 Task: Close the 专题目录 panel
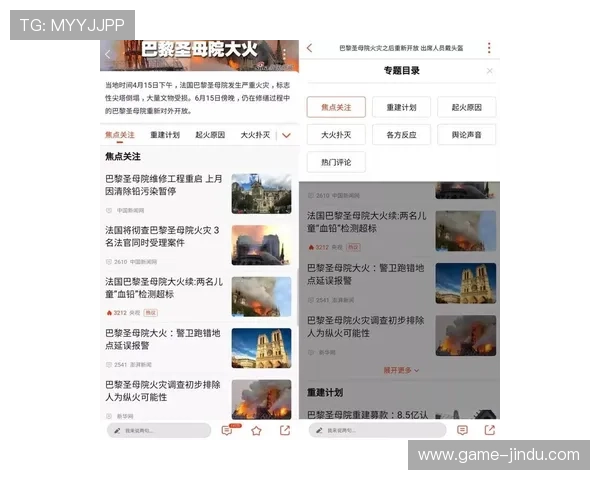[489, 71]
